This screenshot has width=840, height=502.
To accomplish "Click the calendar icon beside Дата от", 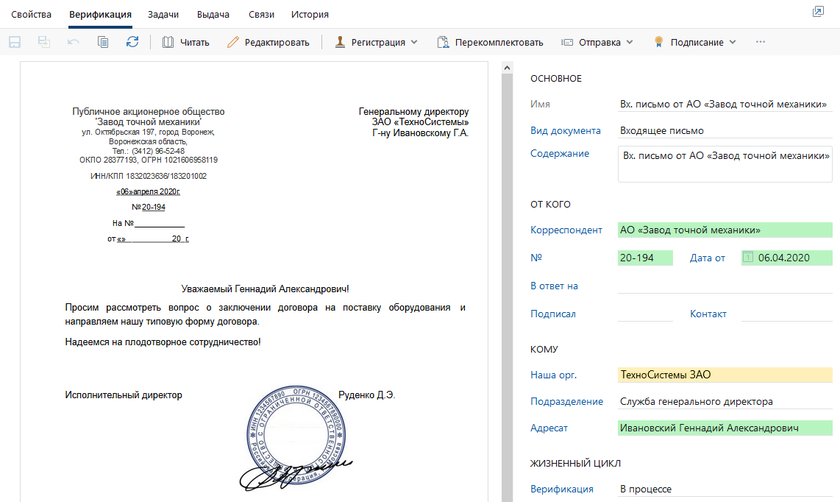I will pyautogui.click(x=747, y=258).
